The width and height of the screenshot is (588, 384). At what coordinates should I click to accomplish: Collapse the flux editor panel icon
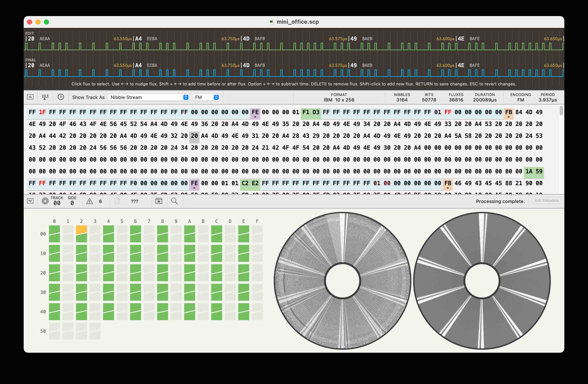[30, 97]
